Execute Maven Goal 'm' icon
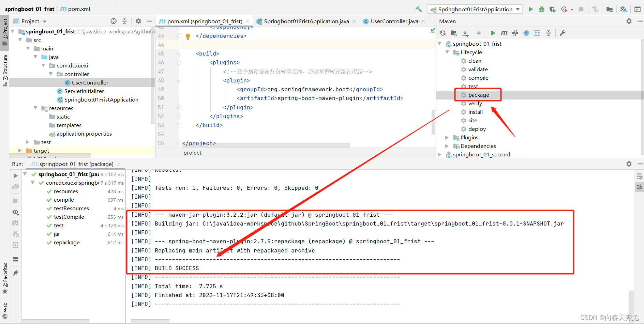This screenshot has width=644, height=324. 504,33
